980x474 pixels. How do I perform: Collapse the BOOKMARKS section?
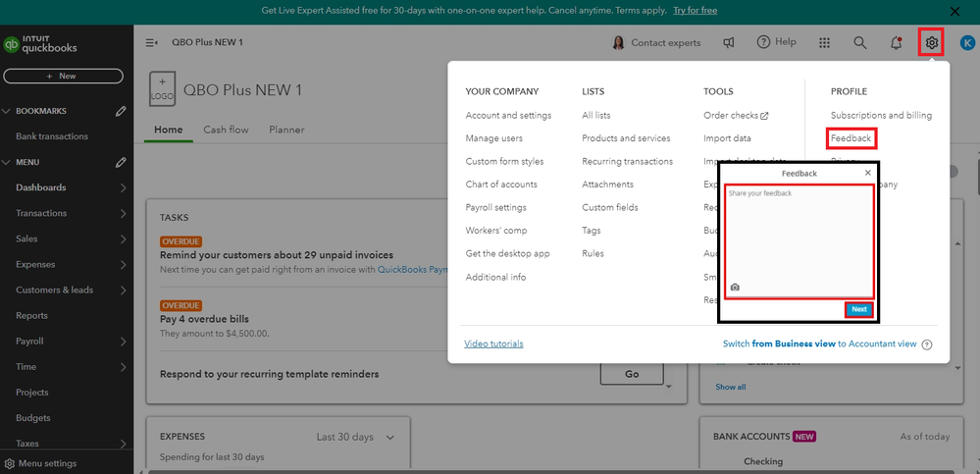(7, 111)
